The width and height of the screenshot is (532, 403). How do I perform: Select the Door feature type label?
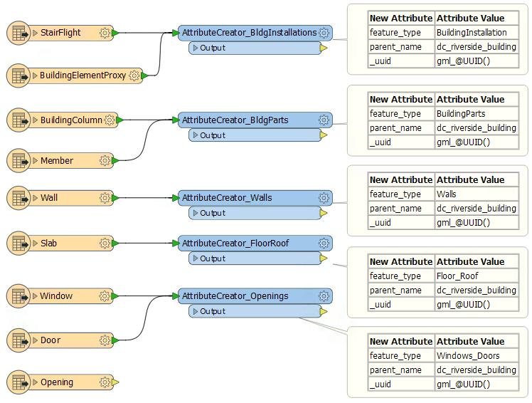(x=50, y=340)
